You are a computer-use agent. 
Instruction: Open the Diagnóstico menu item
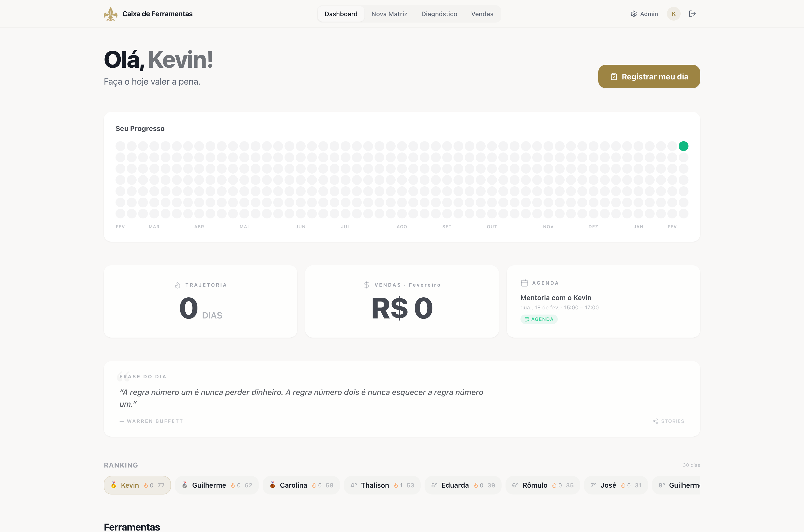439,14
